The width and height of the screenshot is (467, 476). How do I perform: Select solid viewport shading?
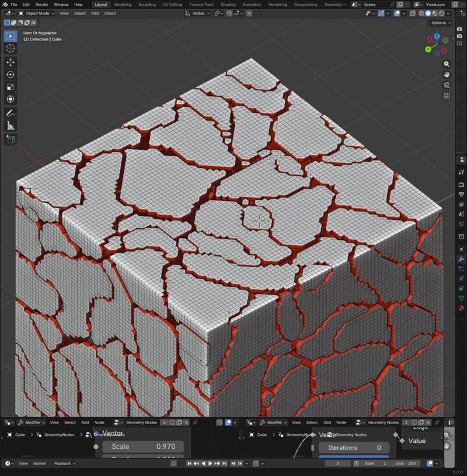coord(428,14)
